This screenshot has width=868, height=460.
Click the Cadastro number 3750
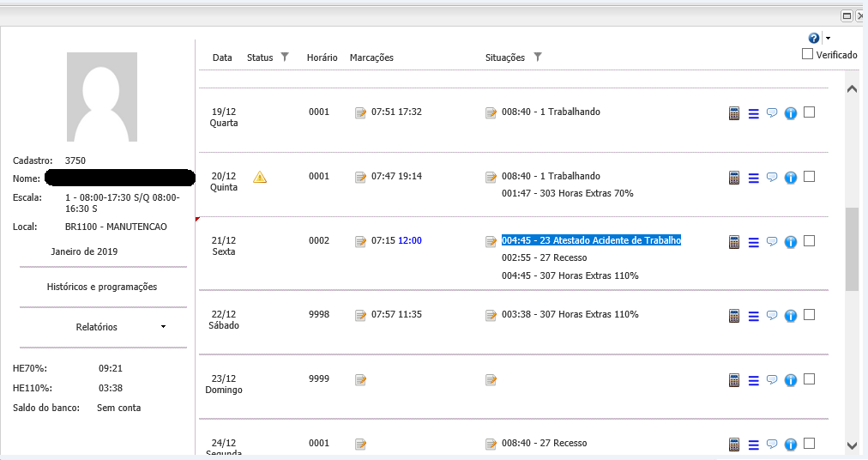75,160
